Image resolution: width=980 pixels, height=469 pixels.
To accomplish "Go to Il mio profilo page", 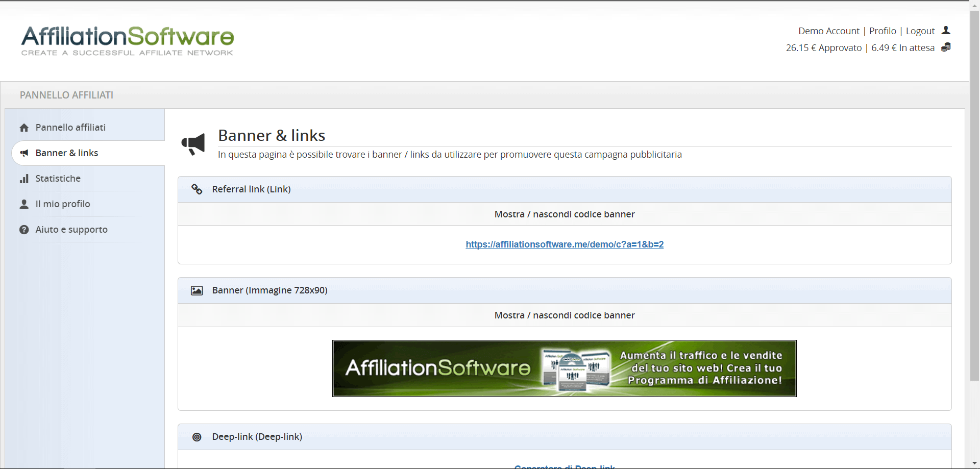I will coord(63,204).
